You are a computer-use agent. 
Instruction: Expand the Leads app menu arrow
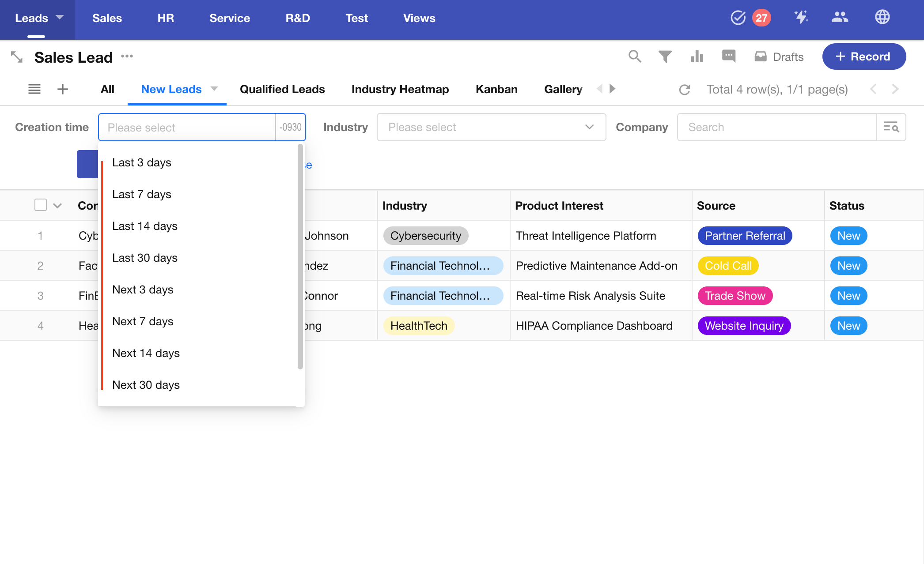point(60,17)
